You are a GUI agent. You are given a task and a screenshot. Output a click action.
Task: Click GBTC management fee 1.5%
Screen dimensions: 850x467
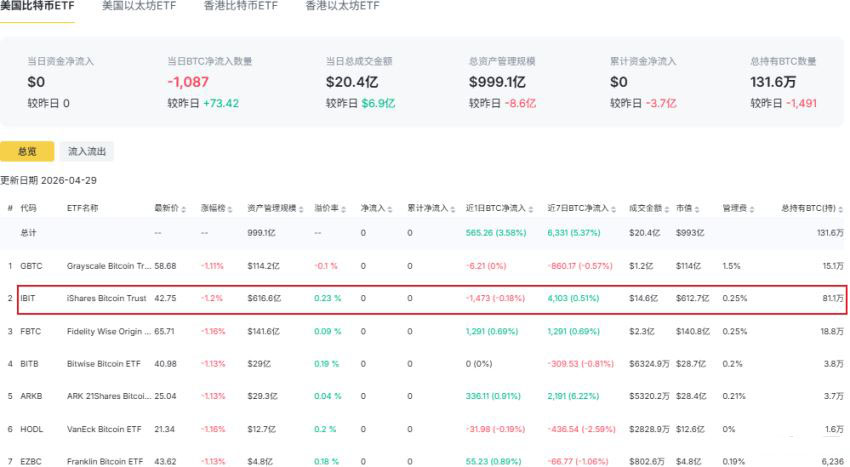point(731,266)
